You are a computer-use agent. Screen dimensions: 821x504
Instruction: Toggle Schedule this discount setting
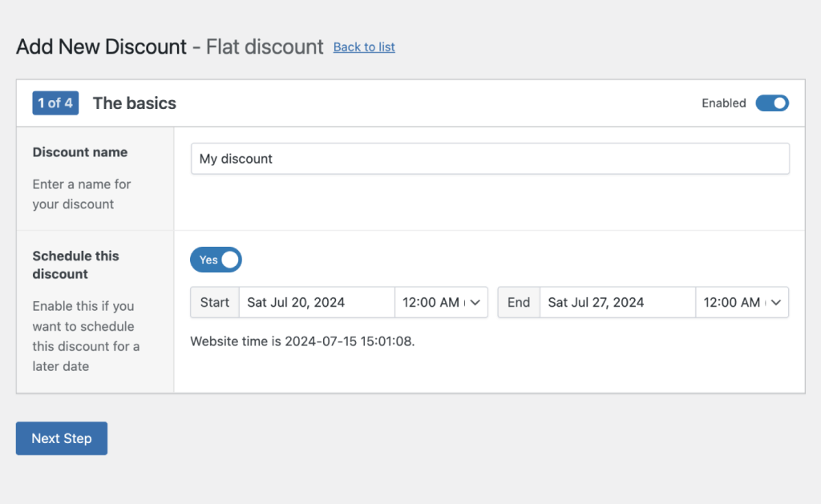click(215, 260)
